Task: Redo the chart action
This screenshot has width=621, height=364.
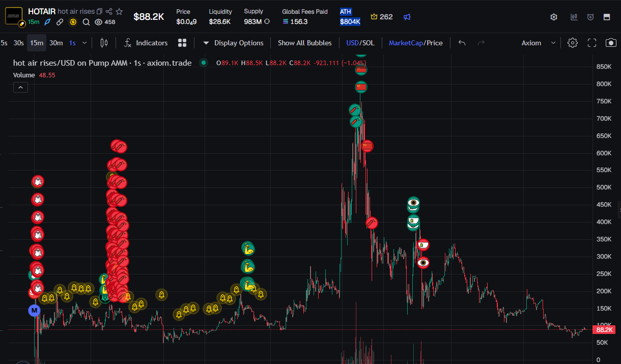Action: point(481,43)
